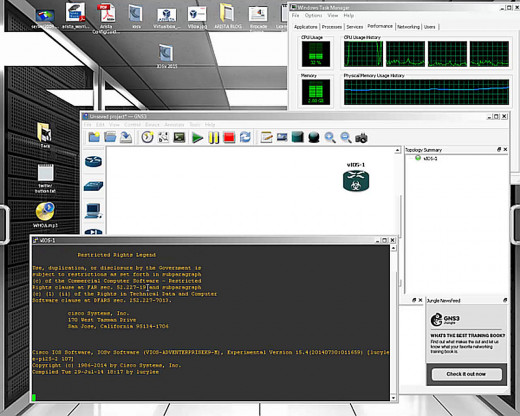520x416 pixels.
Task: Click 'Restricted Rights Legend' console text
Action: tap(117, 255)
